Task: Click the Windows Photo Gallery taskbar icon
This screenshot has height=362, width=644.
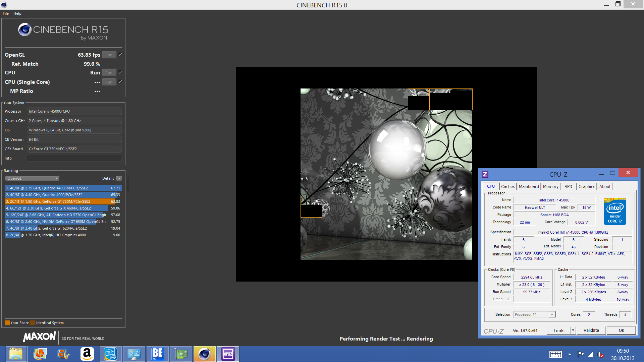Action: [x=40, y=354]
